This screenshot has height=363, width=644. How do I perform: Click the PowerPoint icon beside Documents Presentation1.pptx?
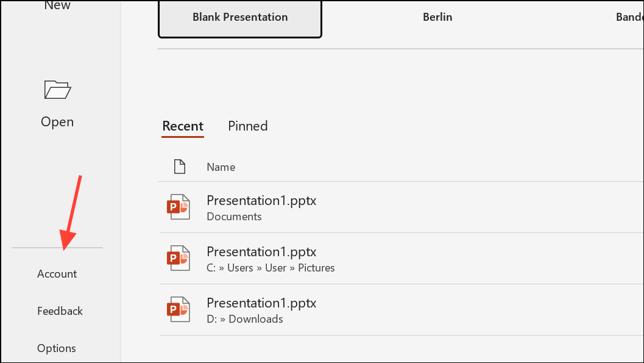point(177,207)
